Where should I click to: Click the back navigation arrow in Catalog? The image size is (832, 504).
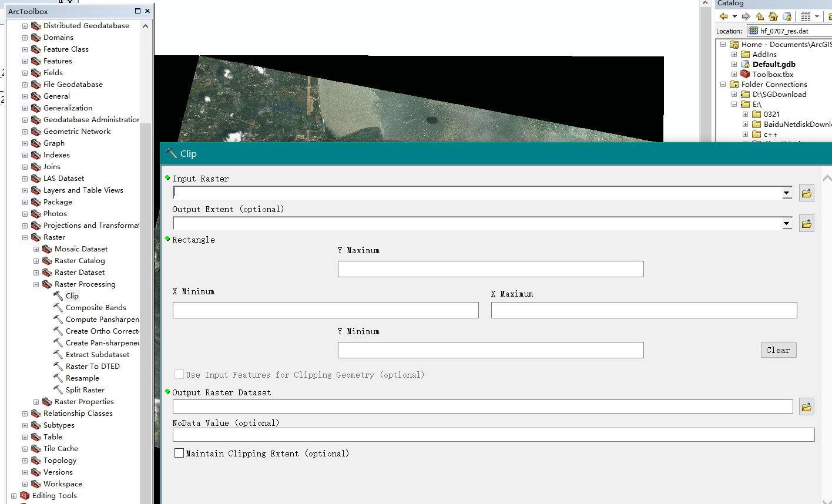coord(724,16)
